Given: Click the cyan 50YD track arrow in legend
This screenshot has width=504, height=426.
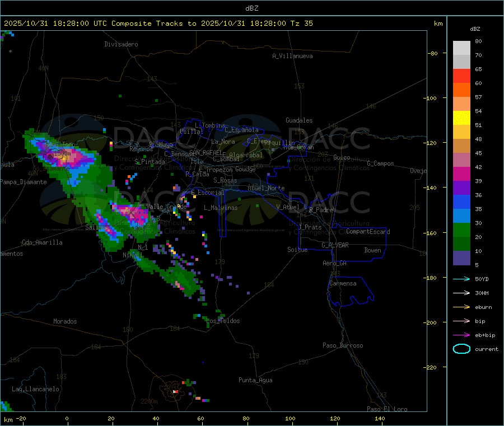Looking at the screenshot, I should coord(461,279).
